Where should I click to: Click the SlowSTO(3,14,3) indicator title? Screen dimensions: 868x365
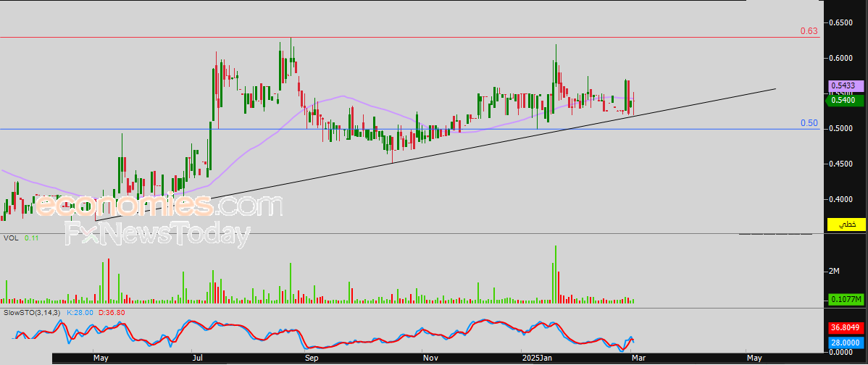[x=32, y=312]
